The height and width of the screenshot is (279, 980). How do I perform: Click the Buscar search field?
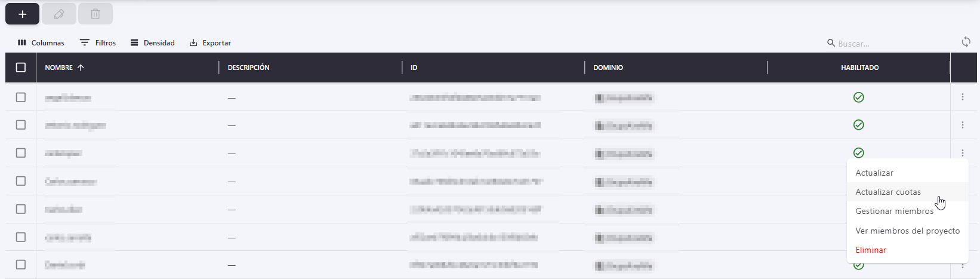click(889, 44)
